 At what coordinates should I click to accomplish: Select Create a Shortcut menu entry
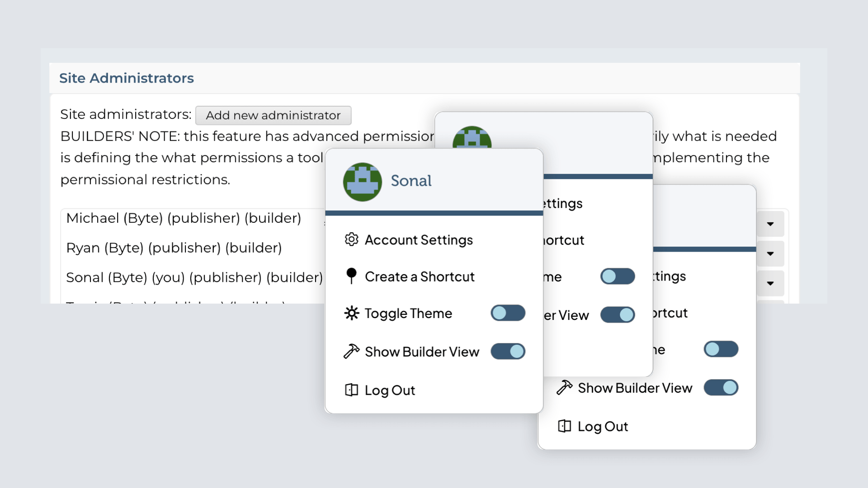click(x=420, y=277)
